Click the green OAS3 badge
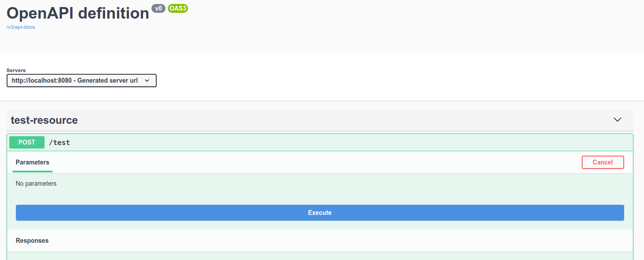 177,8
